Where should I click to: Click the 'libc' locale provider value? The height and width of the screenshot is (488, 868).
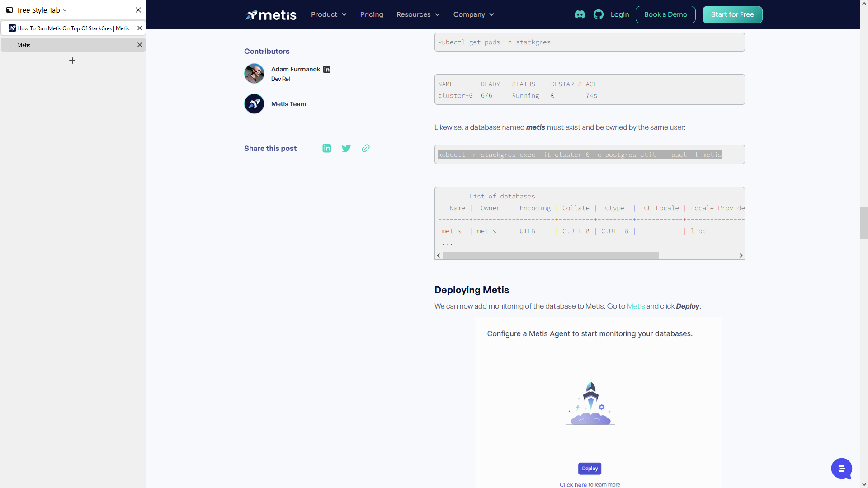point(698,231)
